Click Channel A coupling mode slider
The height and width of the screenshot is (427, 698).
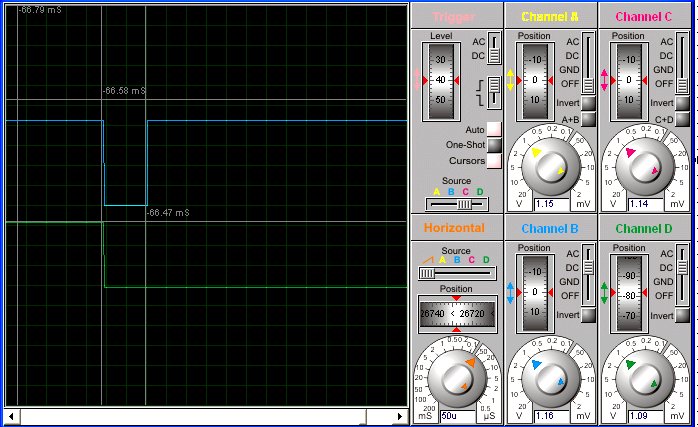[x=588, y=63]
